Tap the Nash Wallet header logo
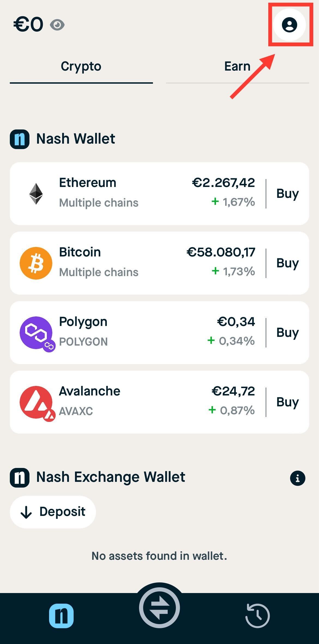The image size is (319, 644). 20,139
